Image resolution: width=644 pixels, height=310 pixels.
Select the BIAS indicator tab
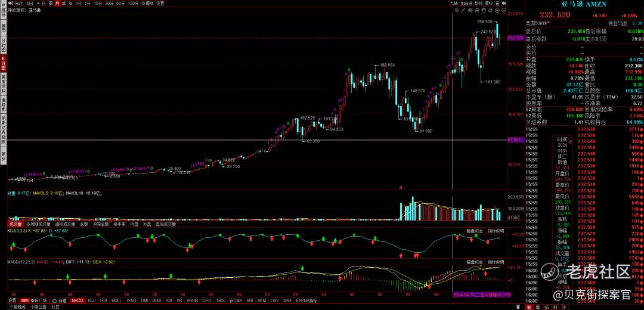[157, 300]
